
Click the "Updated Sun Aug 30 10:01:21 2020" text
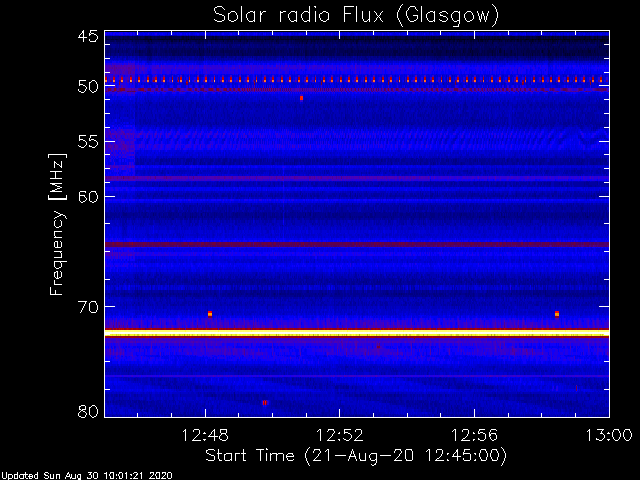pyautogui.click(x=87, y=476)
